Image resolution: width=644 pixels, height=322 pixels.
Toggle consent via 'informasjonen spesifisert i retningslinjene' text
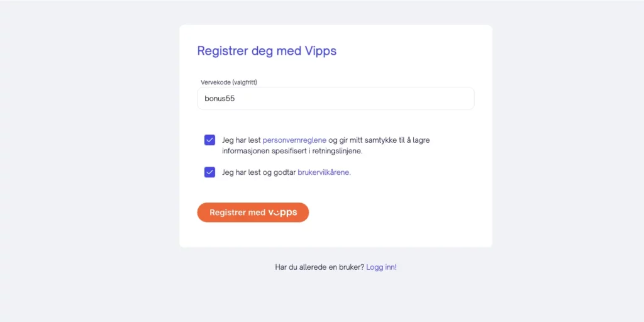[x=292, y=151]
